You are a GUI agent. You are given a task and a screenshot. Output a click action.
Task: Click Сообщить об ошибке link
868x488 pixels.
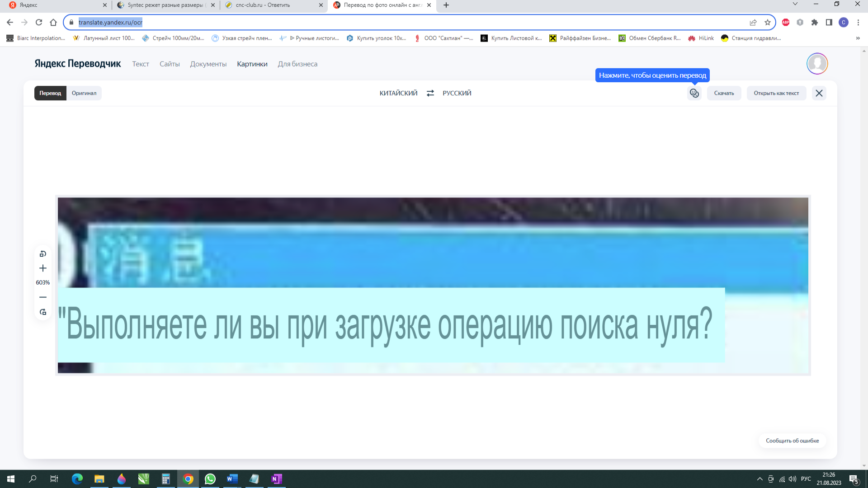792,441
